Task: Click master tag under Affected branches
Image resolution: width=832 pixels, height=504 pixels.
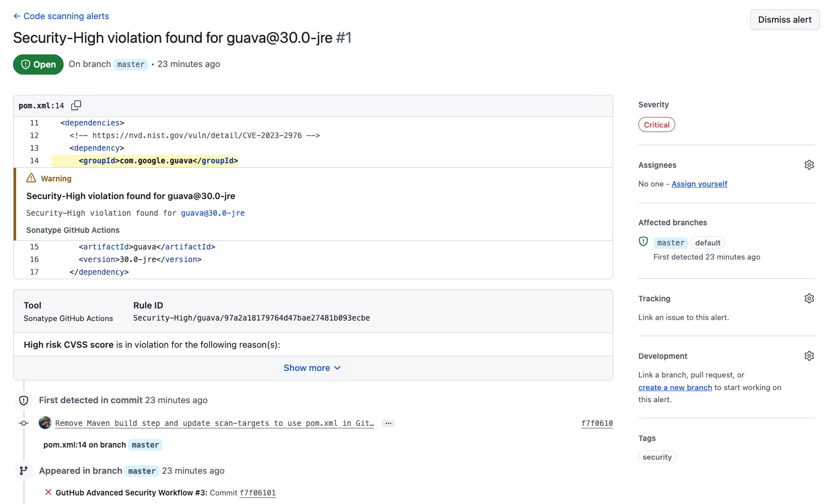Action: click(671, 243)
